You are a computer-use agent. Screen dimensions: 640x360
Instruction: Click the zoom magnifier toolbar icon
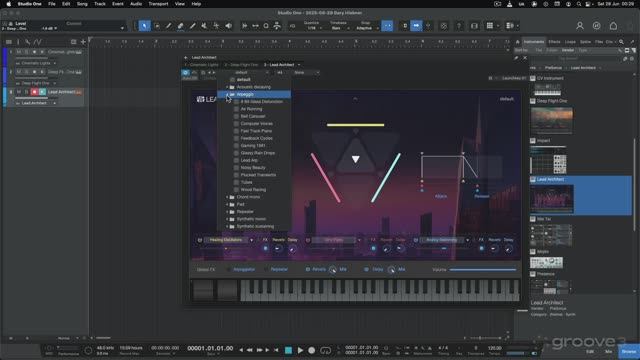click(x=266, y=26)
